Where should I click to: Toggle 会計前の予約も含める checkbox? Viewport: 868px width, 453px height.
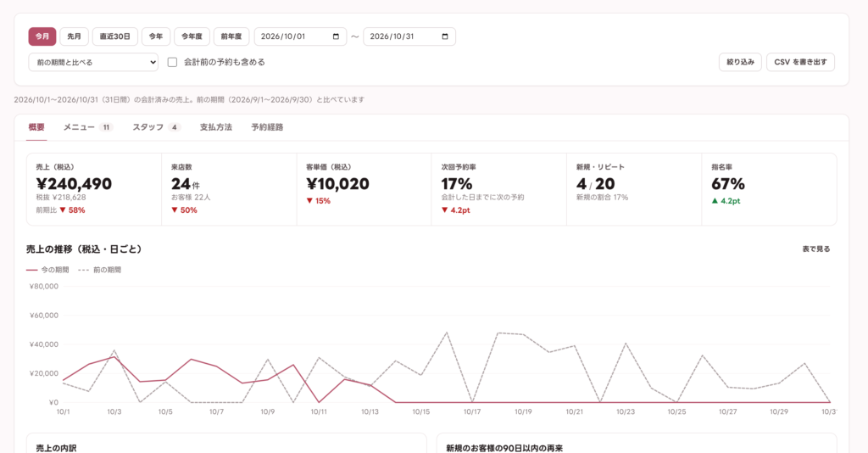(x=172, y=62)
